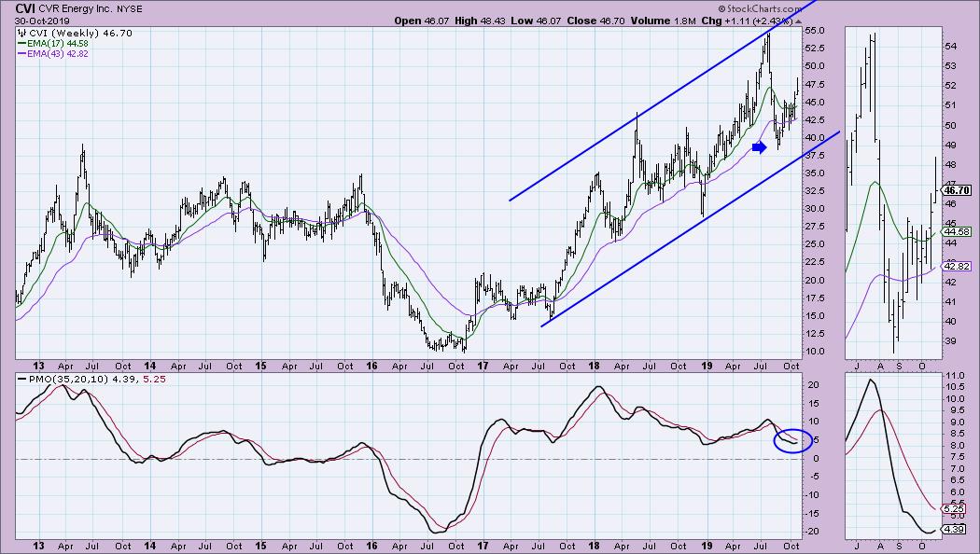
Task: Click the CVI ticker symbol in the header
Action: coord(23,8)
